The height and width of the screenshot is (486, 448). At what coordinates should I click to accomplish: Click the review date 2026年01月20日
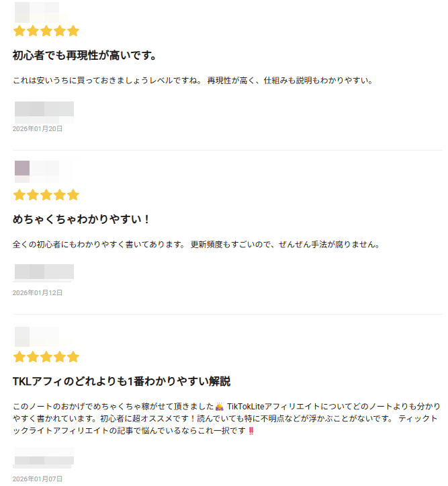pyautogui.click(x=38, y=128)
